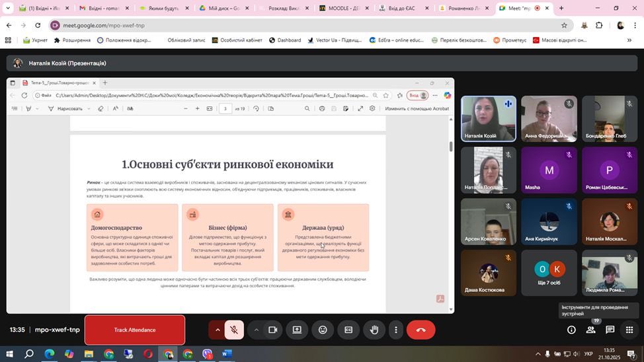The image size is (644, 362).
Task: Open the taskbar notification center icon
Action: (632, 354)
